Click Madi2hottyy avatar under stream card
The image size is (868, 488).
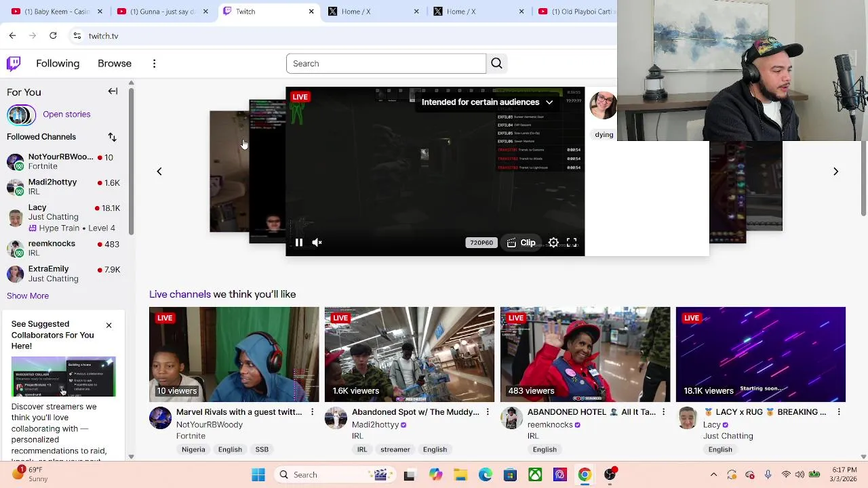click(336, 418)
